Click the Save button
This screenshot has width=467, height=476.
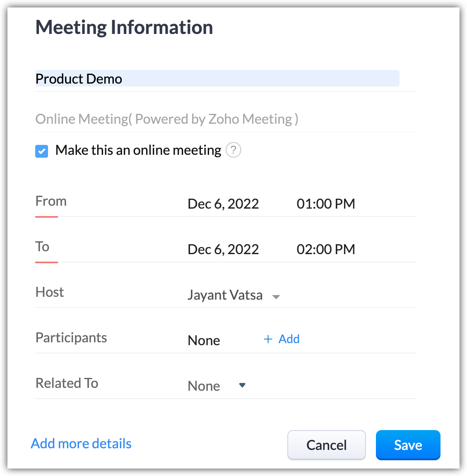[408, 445]
